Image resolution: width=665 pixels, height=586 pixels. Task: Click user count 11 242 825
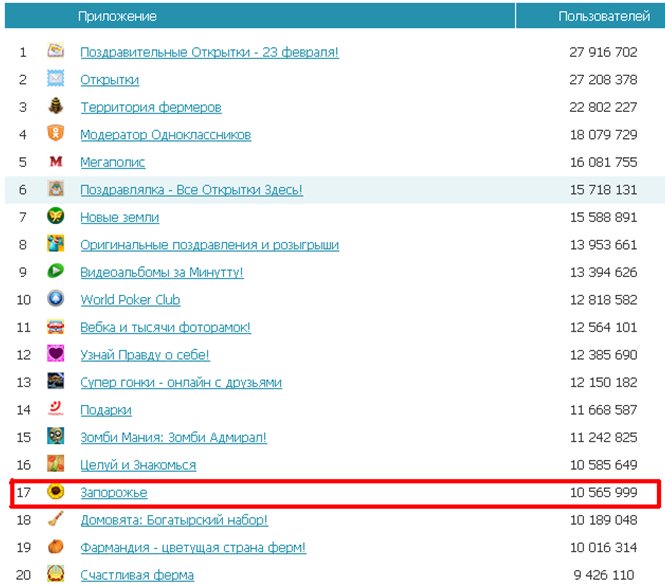click(603, 438)
